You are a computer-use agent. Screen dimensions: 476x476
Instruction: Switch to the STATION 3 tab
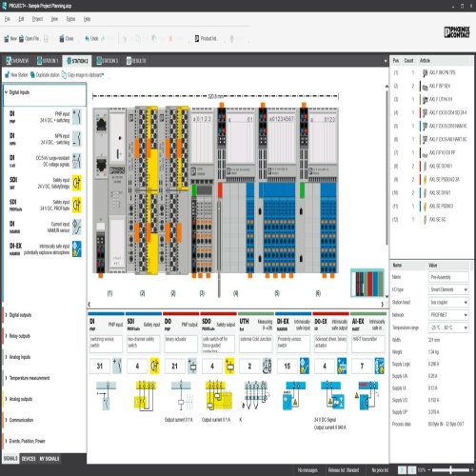[108, 61]
